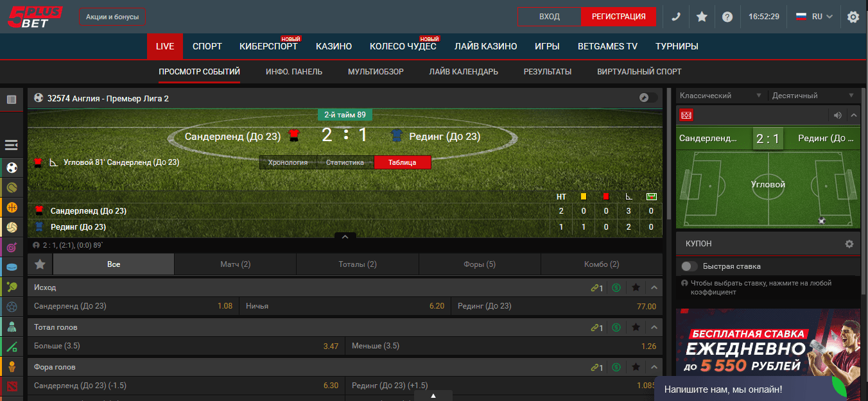Select the football icon in sports sidebar
This screenshot has height=401, width=868.
[12, 167]
